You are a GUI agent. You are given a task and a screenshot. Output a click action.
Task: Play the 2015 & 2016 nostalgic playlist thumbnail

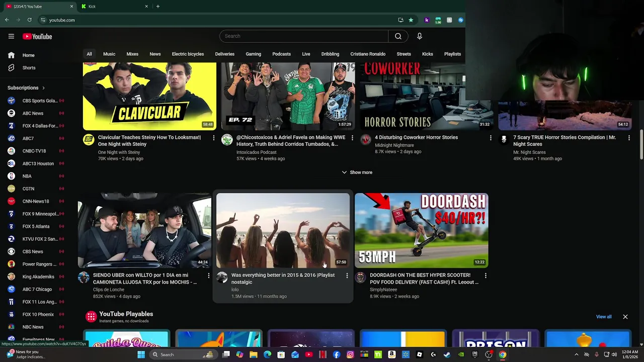[x=283, y=230]
